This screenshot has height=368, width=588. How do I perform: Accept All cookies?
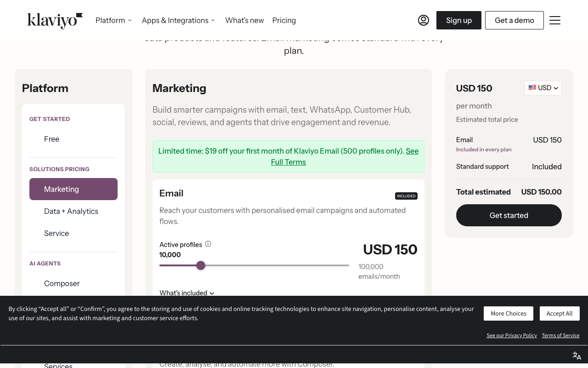tap(560, 313)
